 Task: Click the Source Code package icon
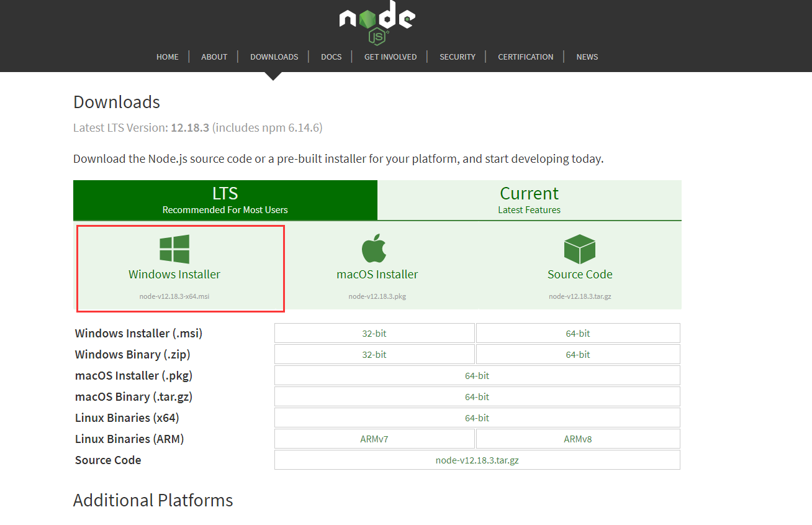click(579, 247)
